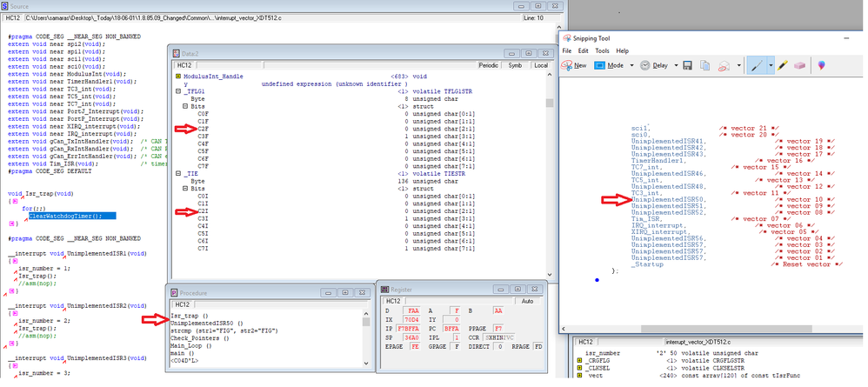Collapse the _TIE node in Data:2

[x=177, y=173]
